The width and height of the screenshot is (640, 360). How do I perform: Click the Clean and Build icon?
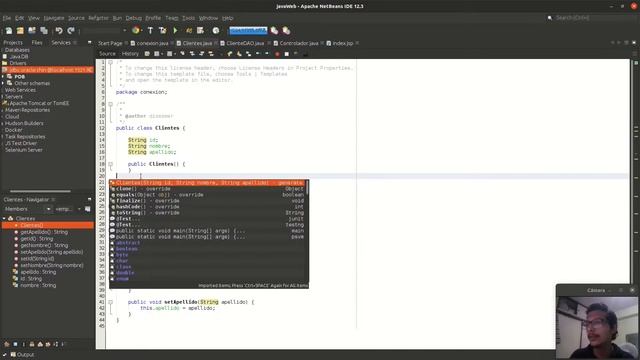pyautogui.click(x=162, y=31)
